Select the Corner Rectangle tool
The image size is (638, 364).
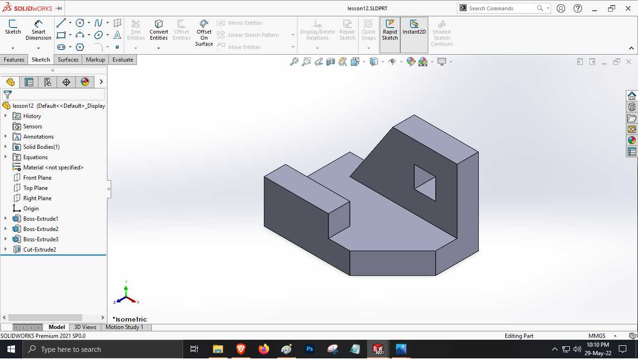point(61,35)
